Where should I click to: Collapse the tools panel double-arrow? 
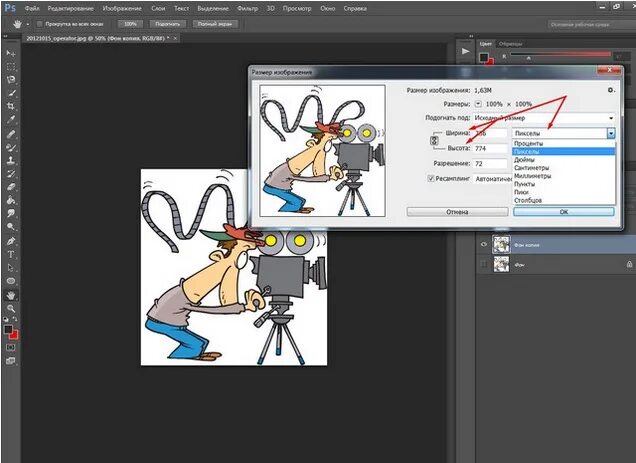(x=6, y=37)
